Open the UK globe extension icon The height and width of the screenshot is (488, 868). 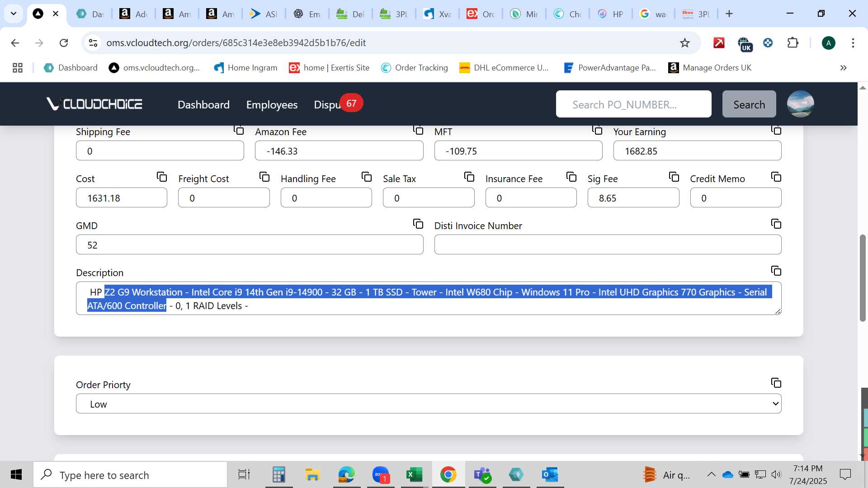point(745,44)
